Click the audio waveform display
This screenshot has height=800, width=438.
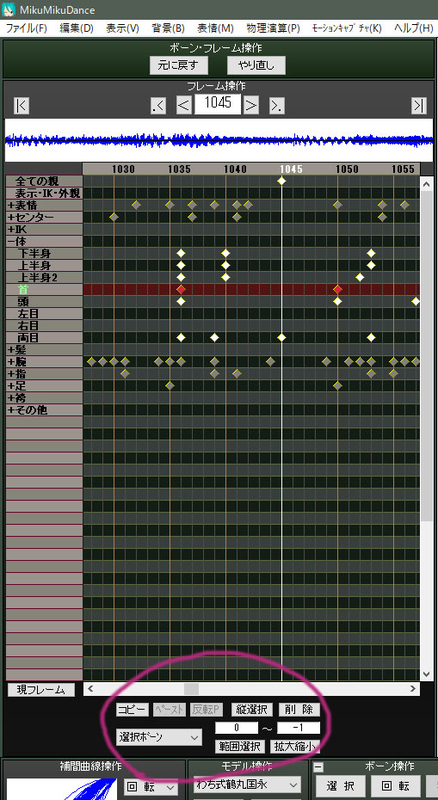(219, 140)
